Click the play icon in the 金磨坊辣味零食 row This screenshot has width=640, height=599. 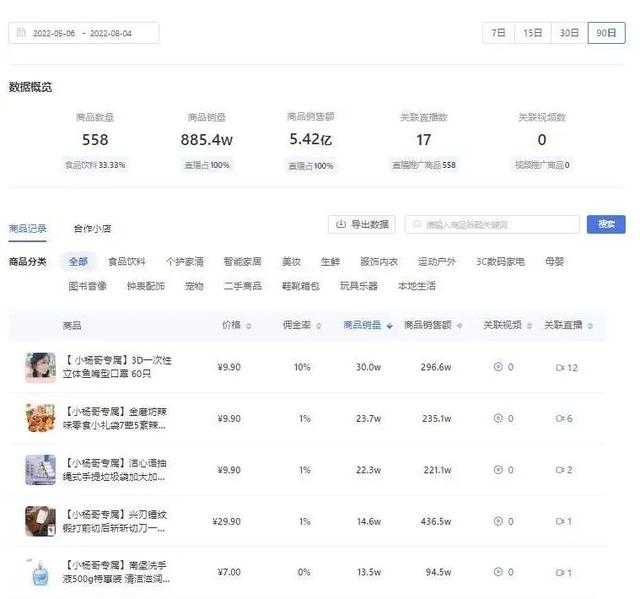[x=498, y=418]
